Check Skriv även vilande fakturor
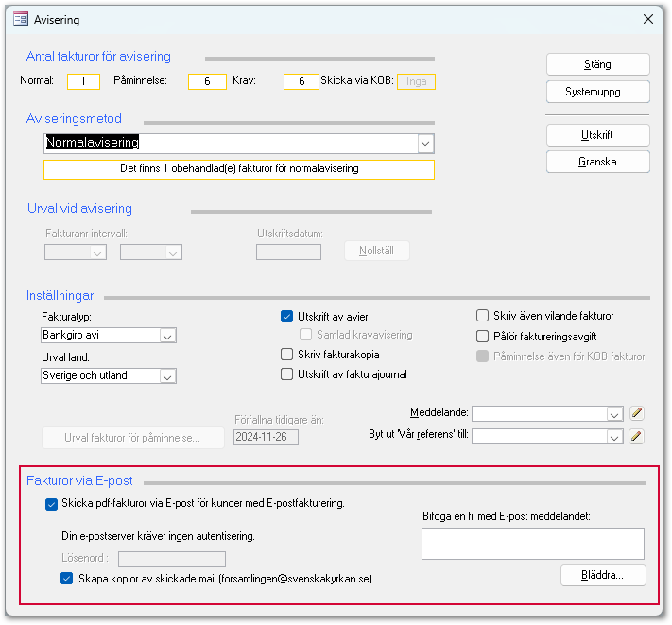This screenshot has height=625, width=672. (x=483, y=316)
